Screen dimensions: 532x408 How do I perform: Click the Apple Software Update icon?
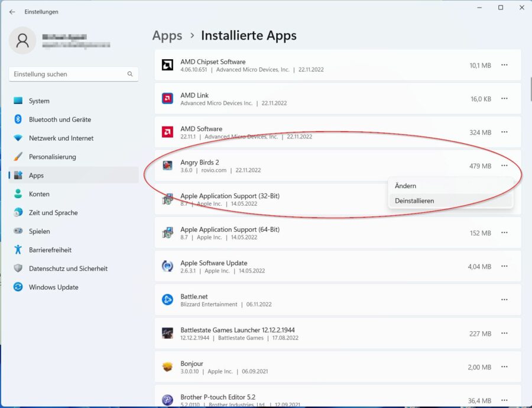point(167,266)
